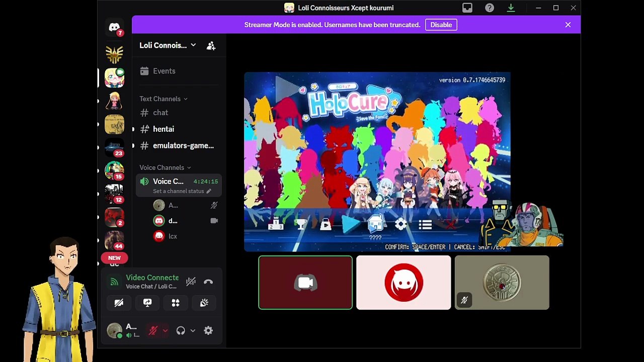The height and width of the screenshot is (362, 644).
Task: Collapse the Voice Channels category
Action: point(165,167)
